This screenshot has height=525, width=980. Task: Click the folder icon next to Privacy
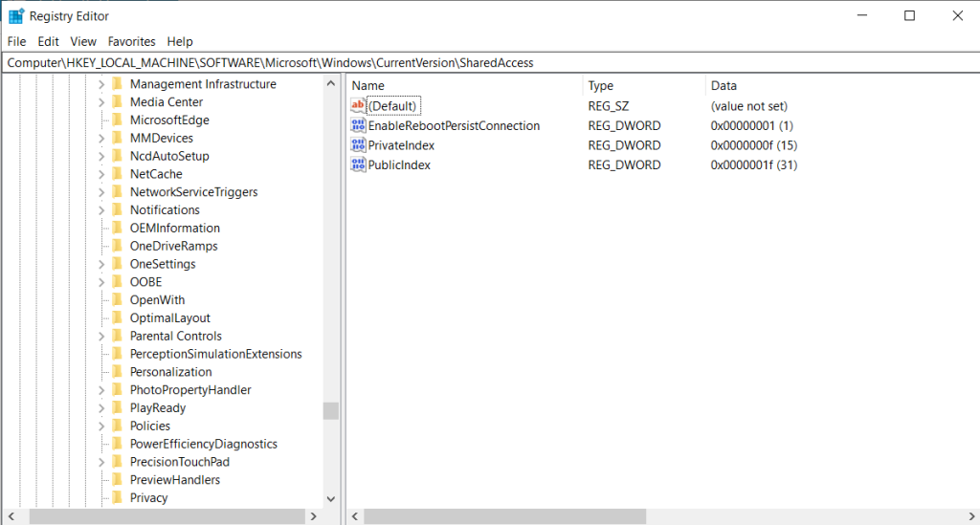coord(118,498)
